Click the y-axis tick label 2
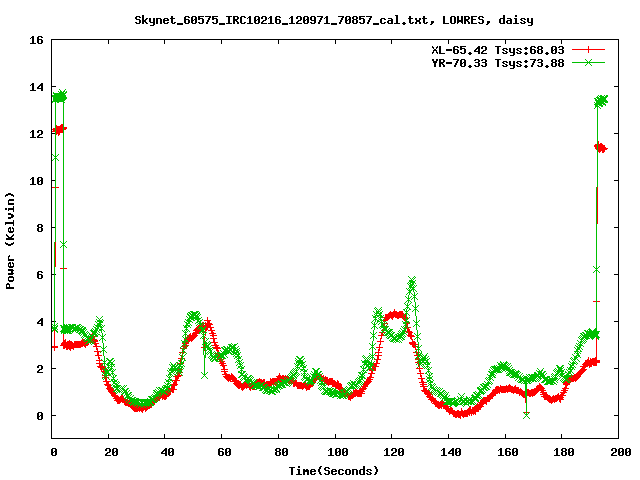 tap(40, 369)
